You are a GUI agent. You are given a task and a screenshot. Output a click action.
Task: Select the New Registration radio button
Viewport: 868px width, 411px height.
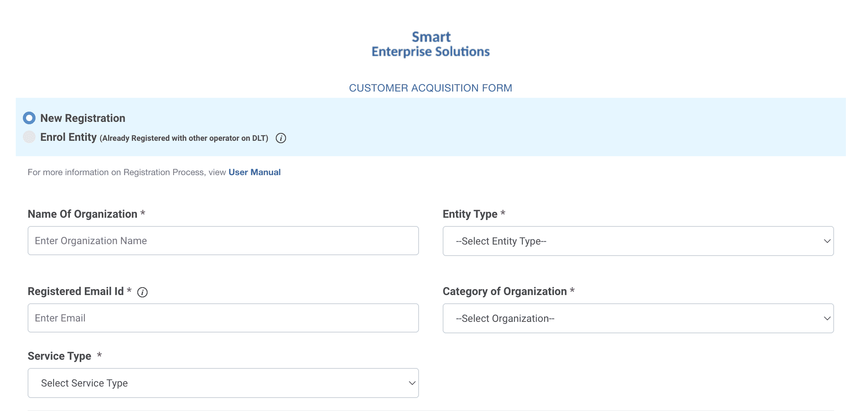pos(29,118)
